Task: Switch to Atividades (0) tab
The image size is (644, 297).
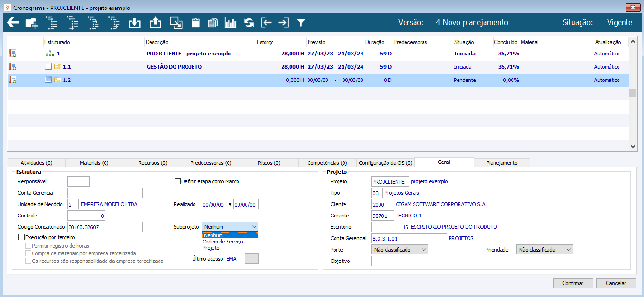Action: [x=36, y=163]
